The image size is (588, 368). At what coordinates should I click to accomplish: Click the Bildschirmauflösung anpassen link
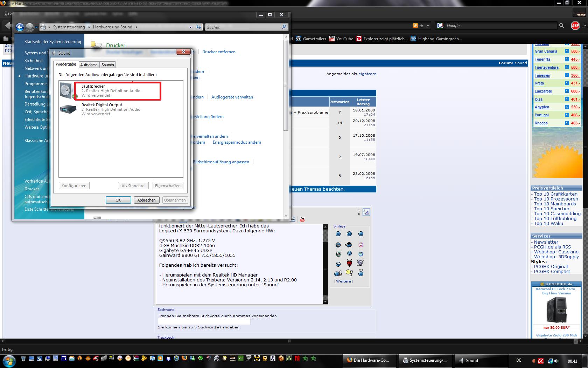point(221,162)
